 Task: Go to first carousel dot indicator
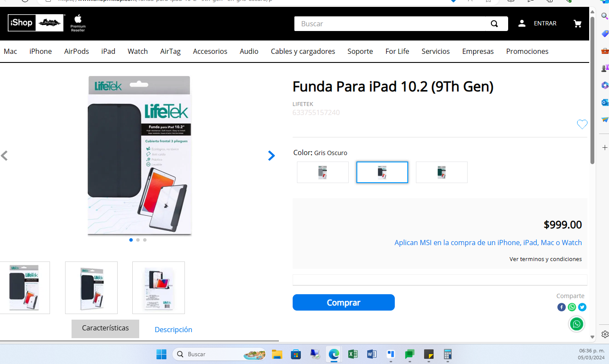(x=131, y=240)
